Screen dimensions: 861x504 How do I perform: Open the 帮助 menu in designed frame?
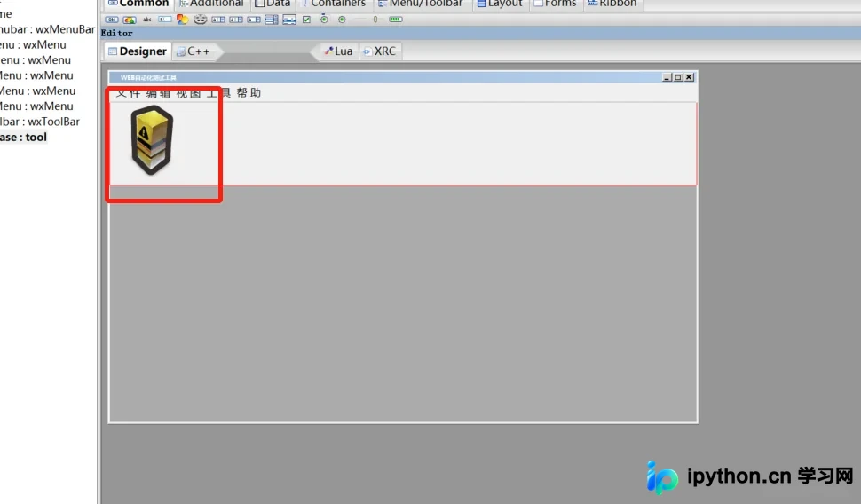click(249, 93)
